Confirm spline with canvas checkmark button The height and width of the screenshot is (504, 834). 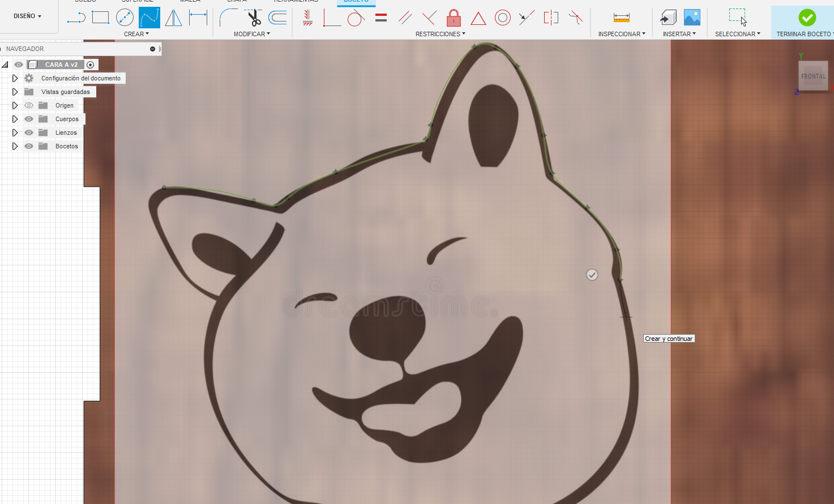point(592,275)
